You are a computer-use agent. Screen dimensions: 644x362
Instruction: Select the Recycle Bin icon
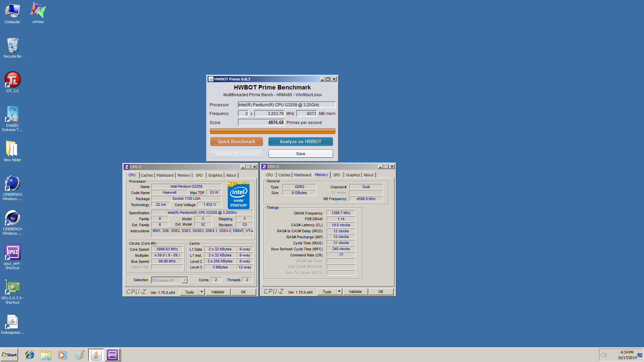click(12, 48)
